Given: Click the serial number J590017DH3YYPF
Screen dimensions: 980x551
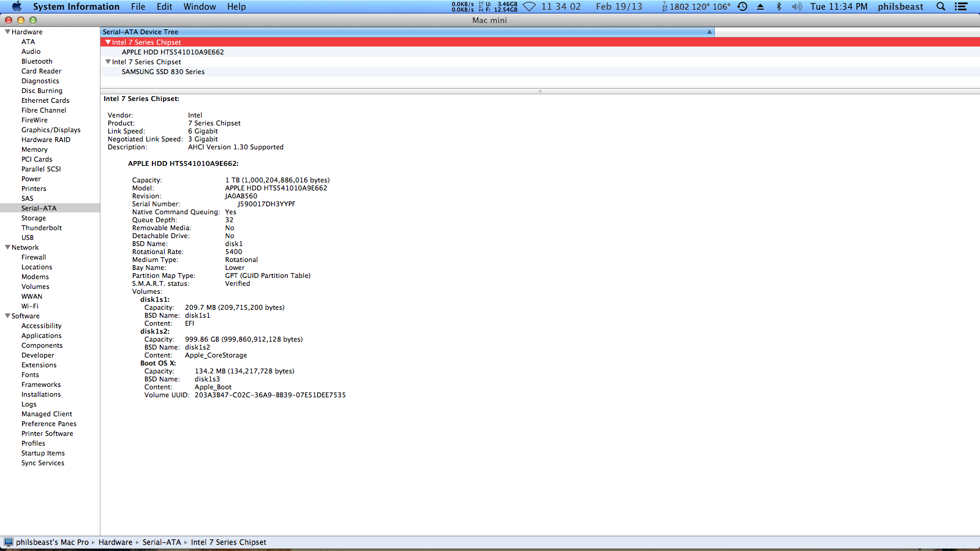Looking at the screenshot, I should 266,204.
